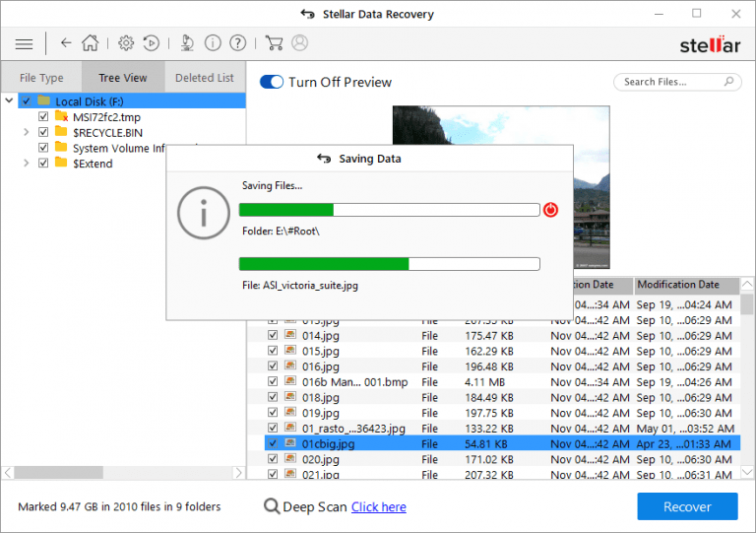The height and width of the screenshot is (533, 756).
Task: Click the overall saving progress bar
Action: coord(390,210)
